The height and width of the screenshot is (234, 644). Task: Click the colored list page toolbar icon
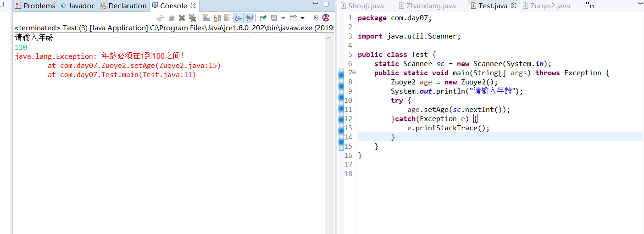pos(316,18)
